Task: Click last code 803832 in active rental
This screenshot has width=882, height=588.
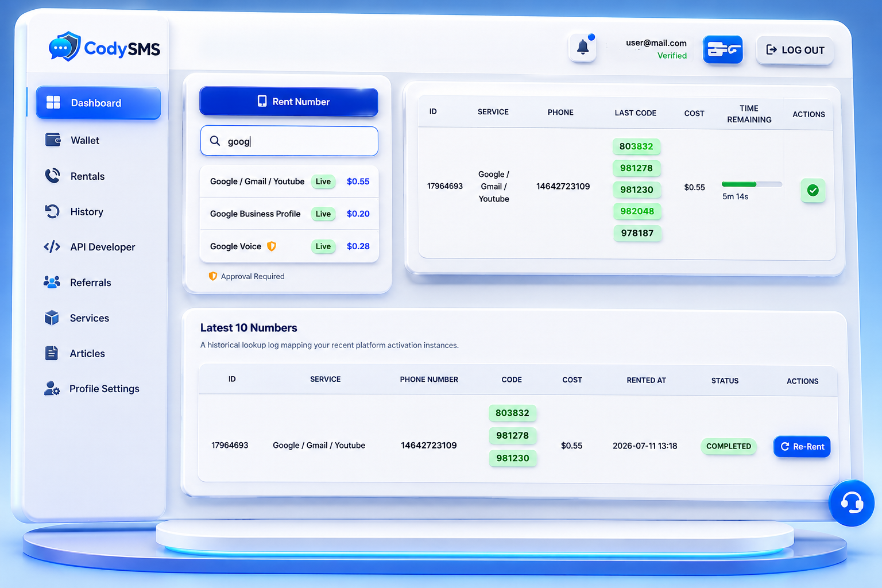Action: point(636,146)
